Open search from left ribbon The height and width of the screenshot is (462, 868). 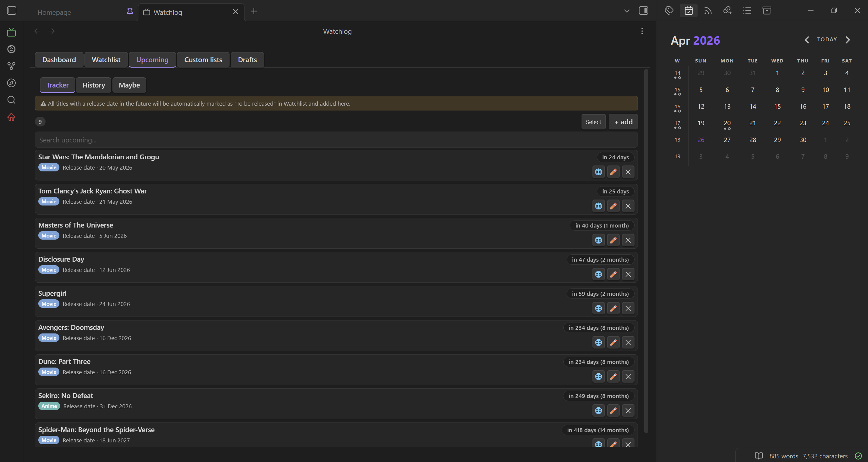pyautogui.click(x=11, y=100)
